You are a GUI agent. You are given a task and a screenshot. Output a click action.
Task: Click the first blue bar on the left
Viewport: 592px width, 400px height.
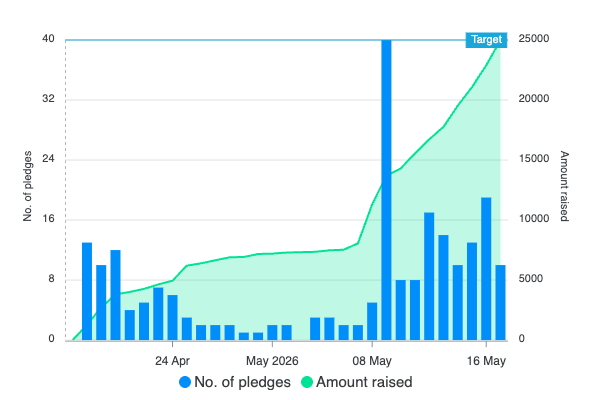coord(87,291)
